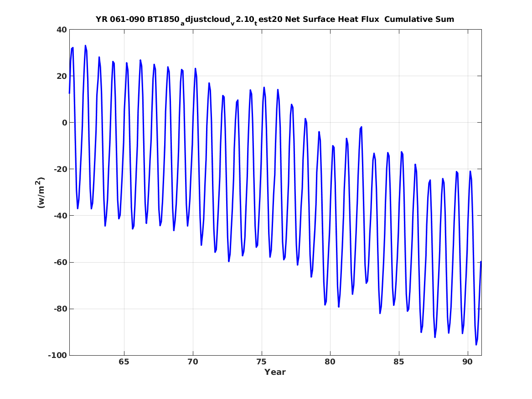
Task: Click y-axis tick label '-60'
Action: coord(60,262)
